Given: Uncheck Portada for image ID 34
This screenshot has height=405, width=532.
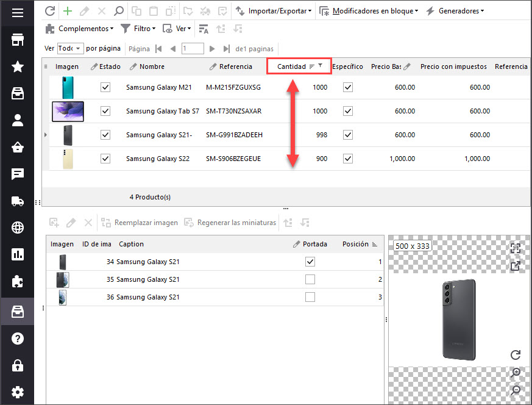Looking at the screenshot, I should tap(310, 262).
